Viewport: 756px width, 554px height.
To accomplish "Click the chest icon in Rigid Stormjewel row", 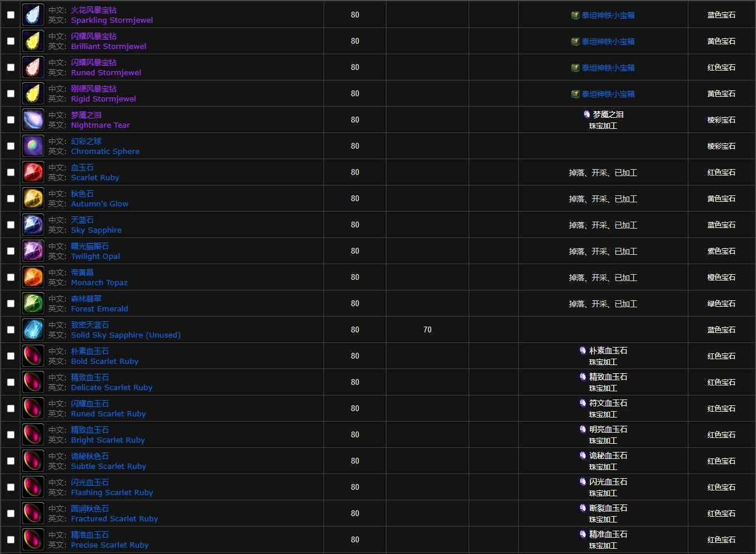I will (x=575, y=94).
